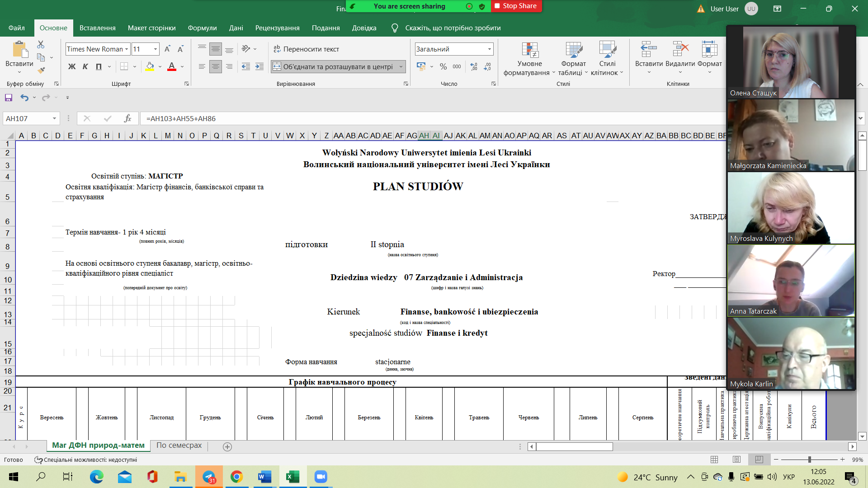868x488 pixels.
Task: Click the Insert Function fx icon
Action: coord(127,118)
